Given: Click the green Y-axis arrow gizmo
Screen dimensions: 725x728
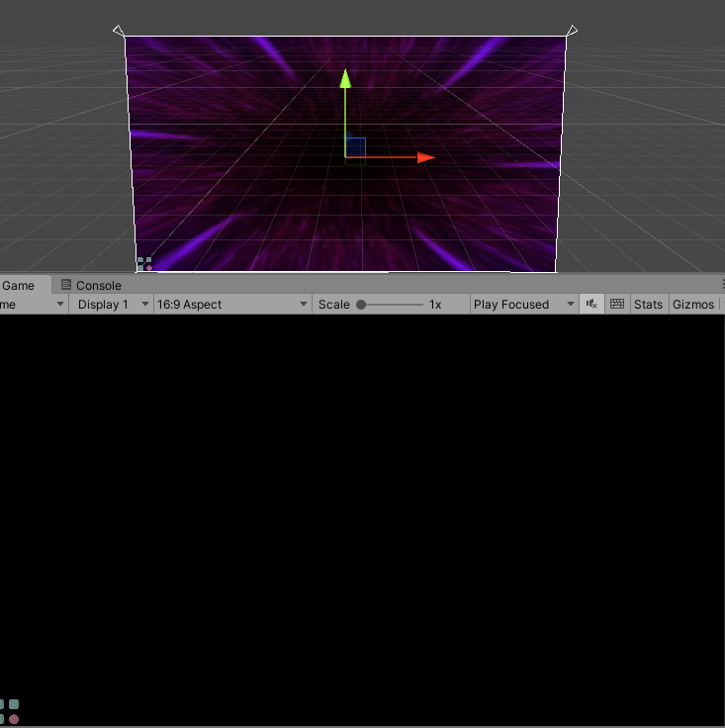Looking at the screenshot, I should 345,79.
